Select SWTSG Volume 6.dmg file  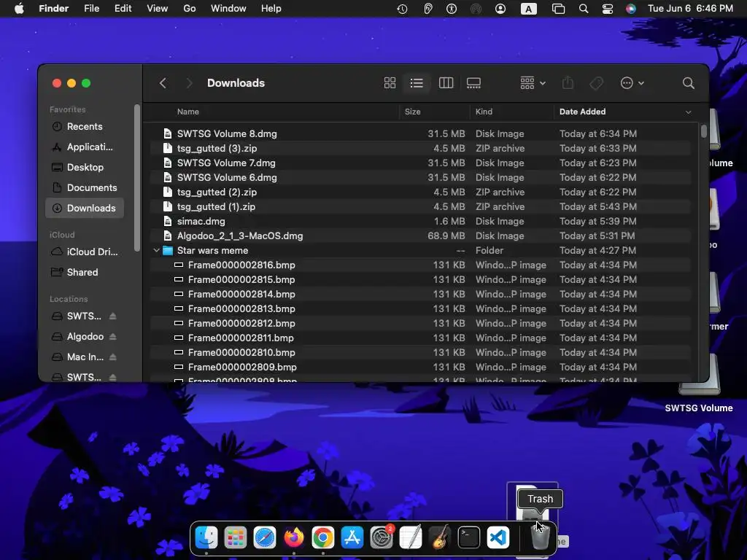(x=420, y=177)
